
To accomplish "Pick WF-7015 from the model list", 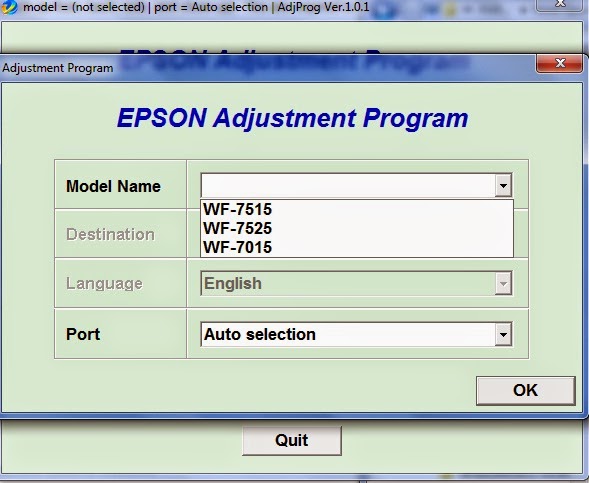I will click(x=357, y=247).
